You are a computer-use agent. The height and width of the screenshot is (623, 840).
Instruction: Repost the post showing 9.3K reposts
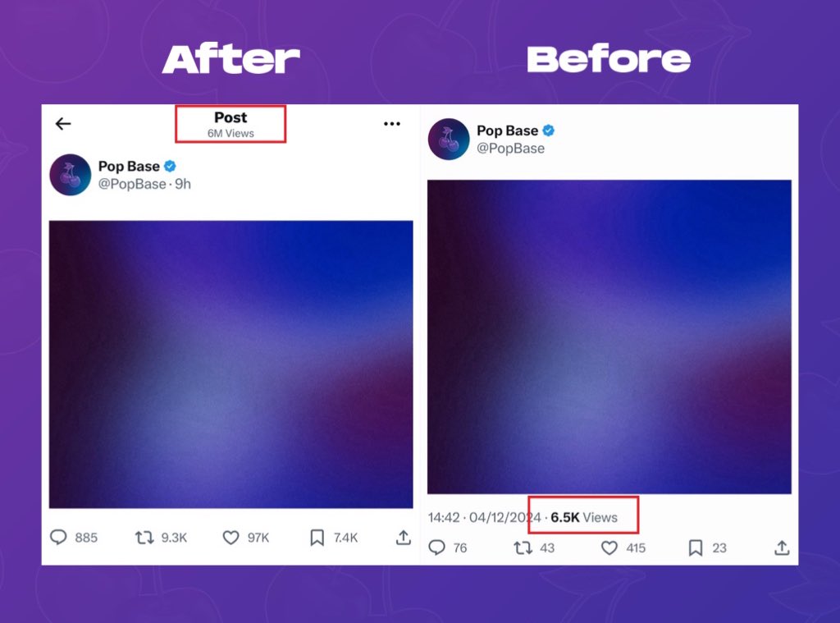click(x=144, y=537)
